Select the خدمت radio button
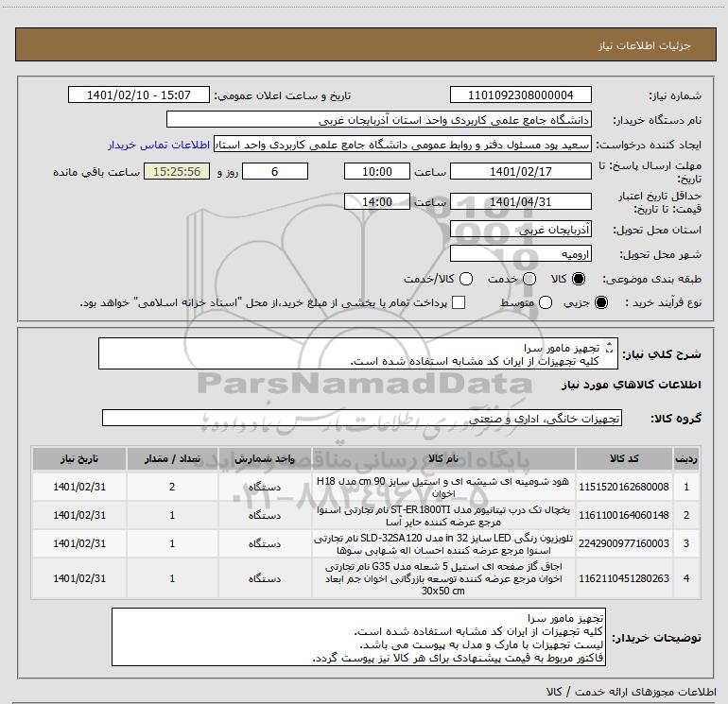 529,279
